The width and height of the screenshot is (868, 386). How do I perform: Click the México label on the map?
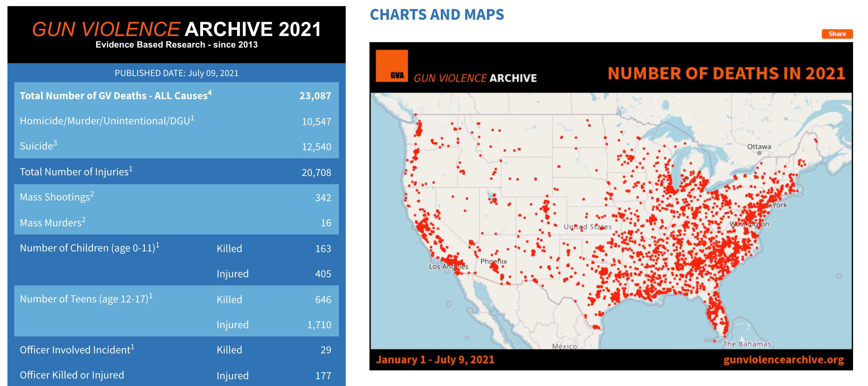coord(564,346)
